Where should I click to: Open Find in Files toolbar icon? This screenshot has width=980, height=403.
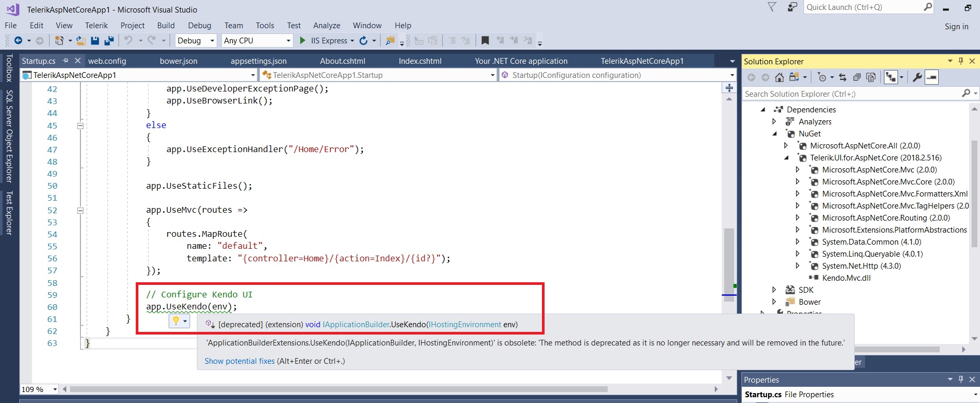point(390,40)
